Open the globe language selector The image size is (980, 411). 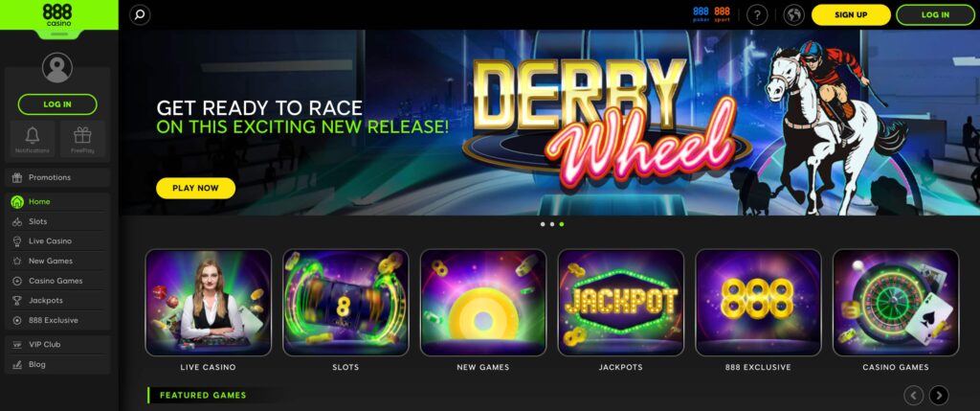[793, 14]
